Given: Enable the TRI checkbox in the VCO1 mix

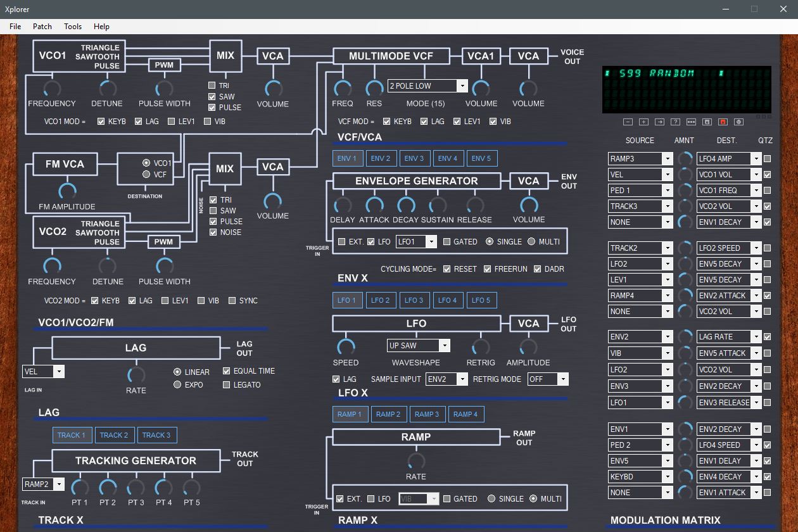Looking at the screenshot, I should point(212,85).
